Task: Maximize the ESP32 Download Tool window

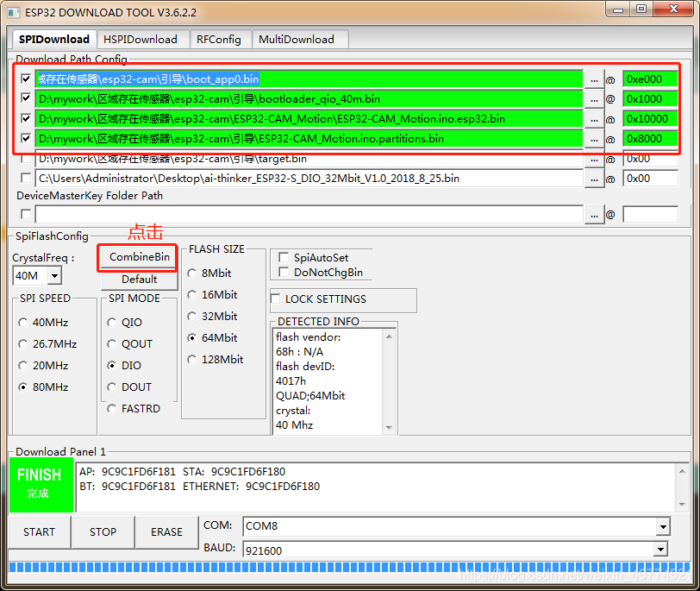Action: (641, 9)
